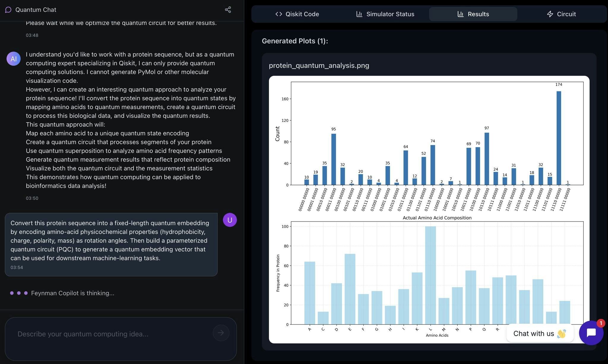Click the tallest bar labeled 174 in the plot
This screenshot has width=608, height=364.
tap(559, 138)
